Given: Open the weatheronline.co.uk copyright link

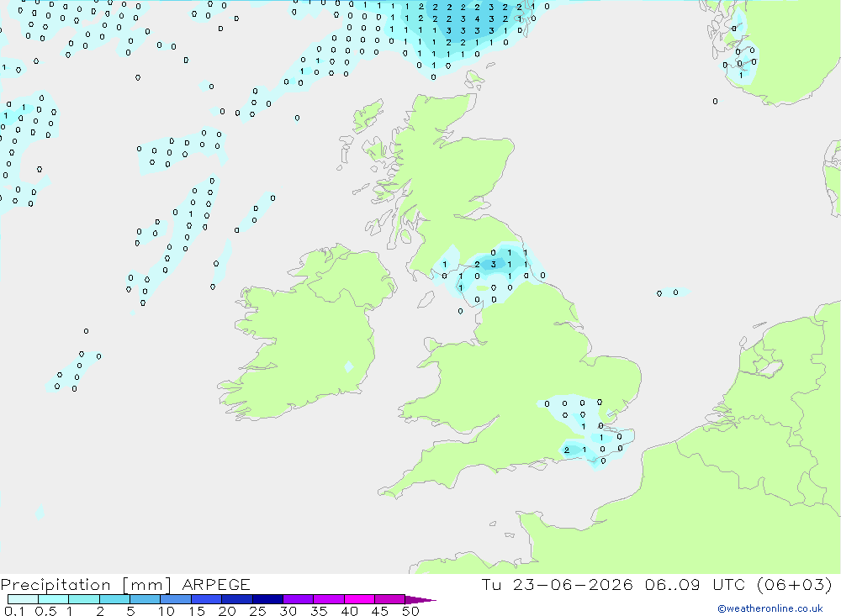Looking at the screenshot, I should [770, 608].
